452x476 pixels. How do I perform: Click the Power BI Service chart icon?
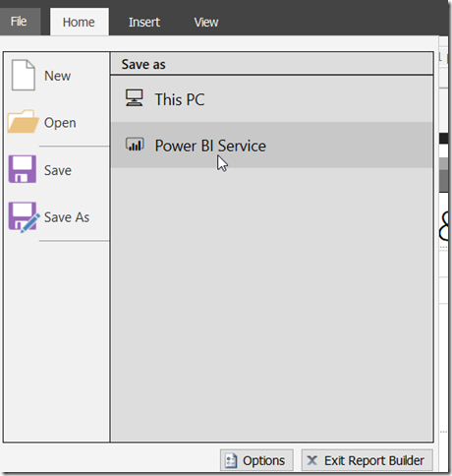point(135,145)
